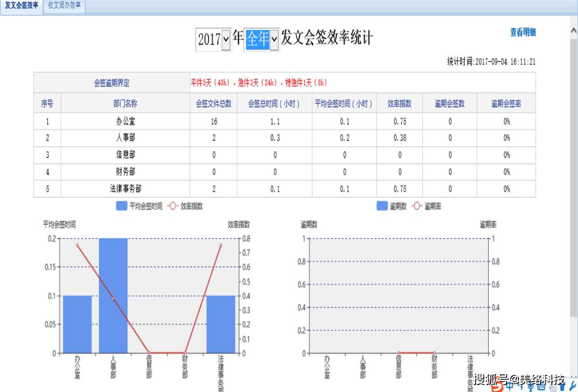Click the 逾期会签率 column header
The width and height of the screenshot is (578, 392).
[506, 104]
